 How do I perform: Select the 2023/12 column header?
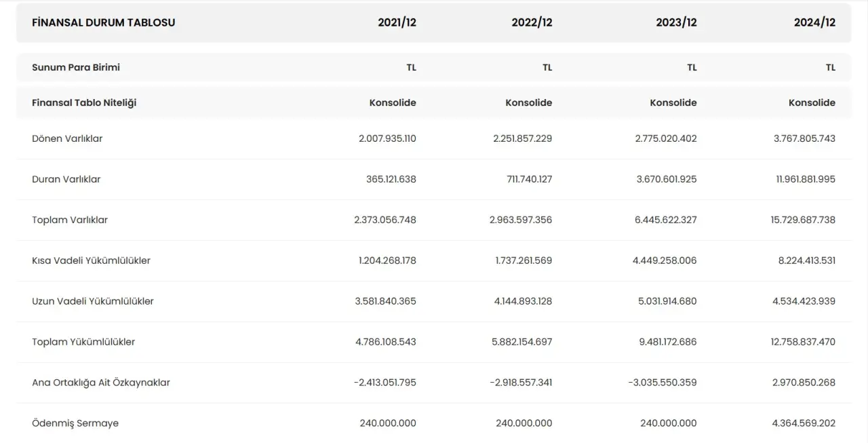(x=676, y=22)
